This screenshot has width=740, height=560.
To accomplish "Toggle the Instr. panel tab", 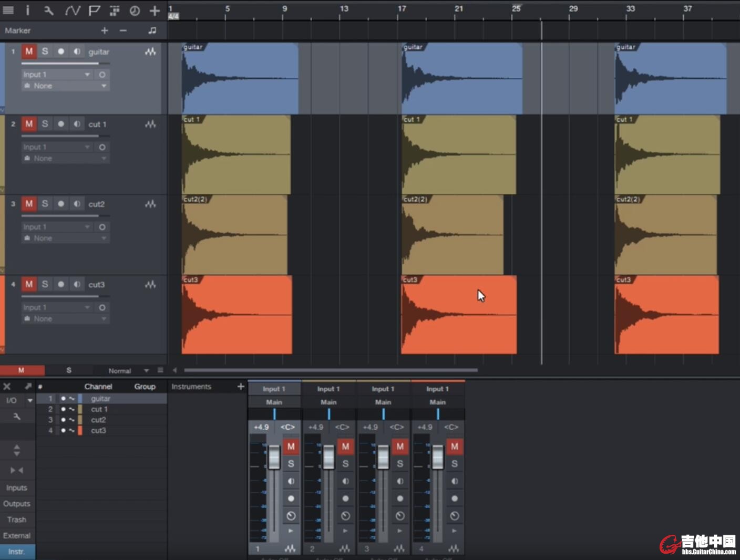I will 17,552.
